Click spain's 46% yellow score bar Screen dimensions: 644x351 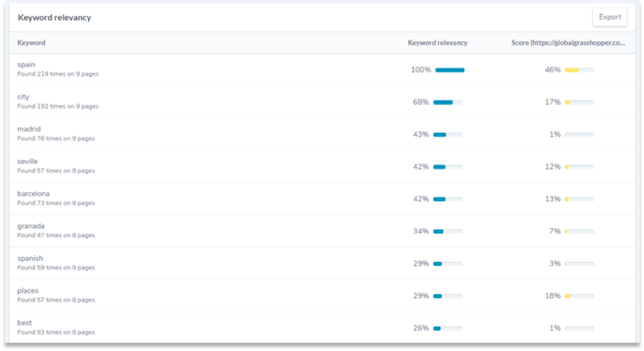(x=579, y=70)
